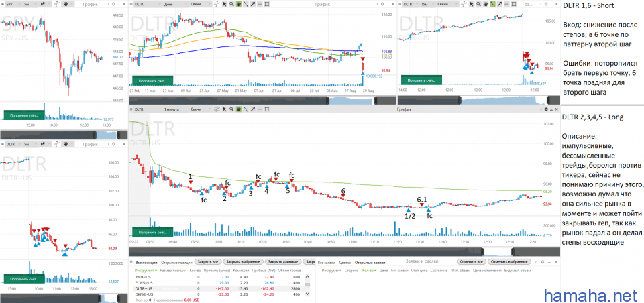Image resolution: width=644 pixels, height=303 pixels.
Task: Open '15м' timeframe dropdown
Action: pyautogui.click(x=427, y=4)
